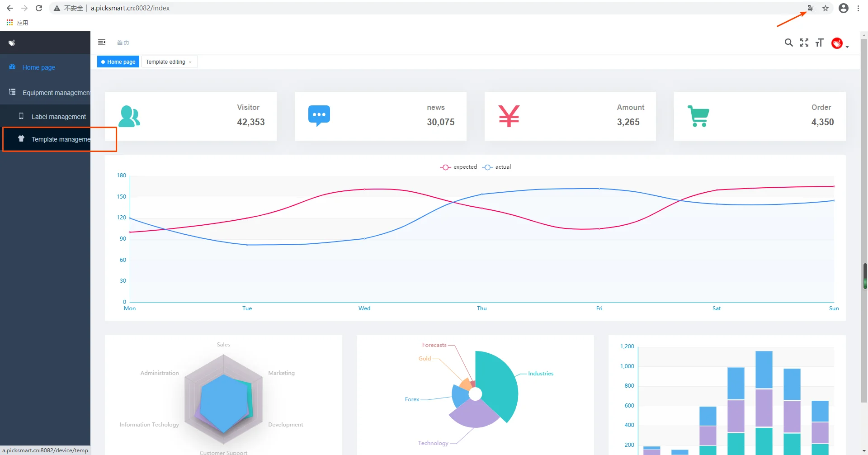Close the Template editing tab
Viewport: 868px width, 455px height.
coord(190,62)
